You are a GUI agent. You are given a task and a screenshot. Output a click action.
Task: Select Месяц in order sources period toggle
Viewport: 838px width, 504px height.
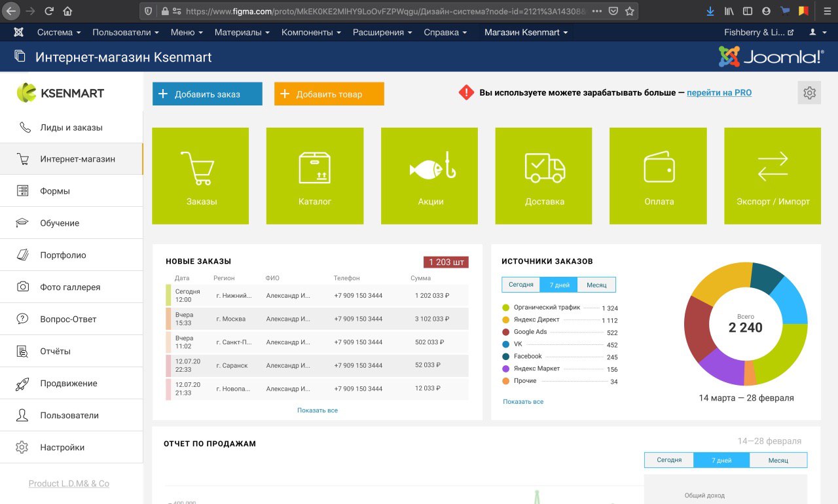pyautogui.click(x=596, y=285)
